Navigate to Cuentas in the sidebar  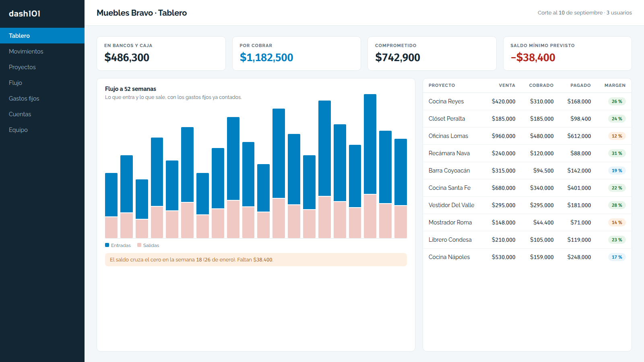pos(42,114)
